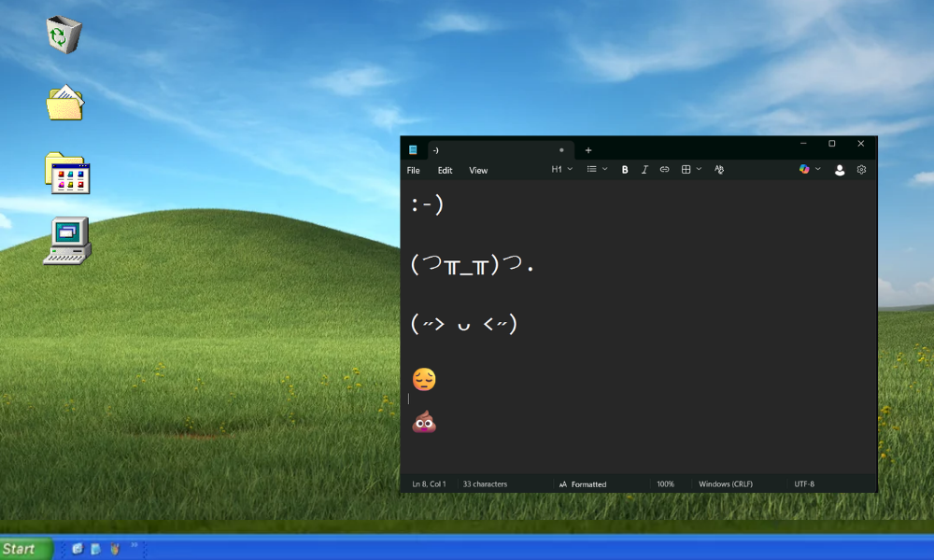This screenshot has height=560, width=934.
Task: Expand the Copilot dropdown arrow
Action: coord(818,170)
